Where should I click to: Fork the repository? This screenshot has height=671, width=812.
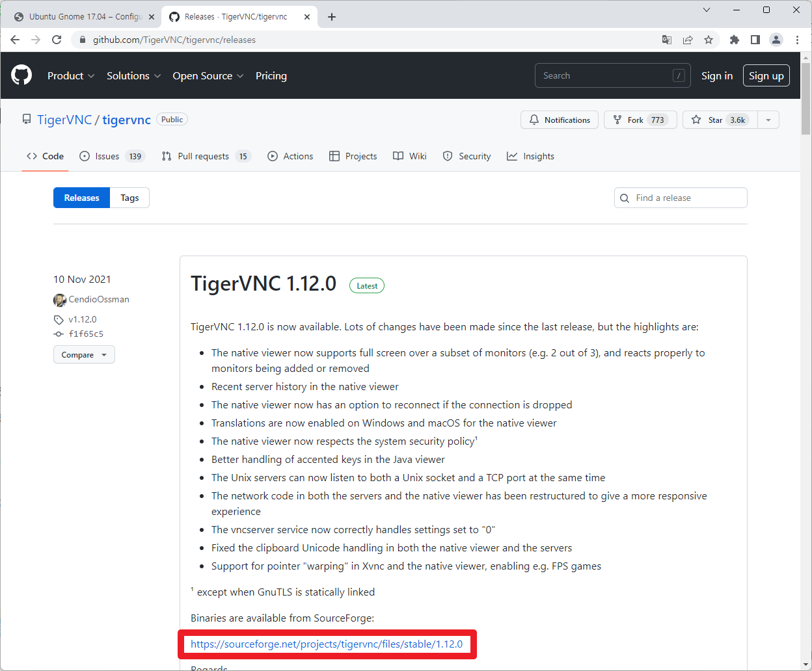pos(640,120)
